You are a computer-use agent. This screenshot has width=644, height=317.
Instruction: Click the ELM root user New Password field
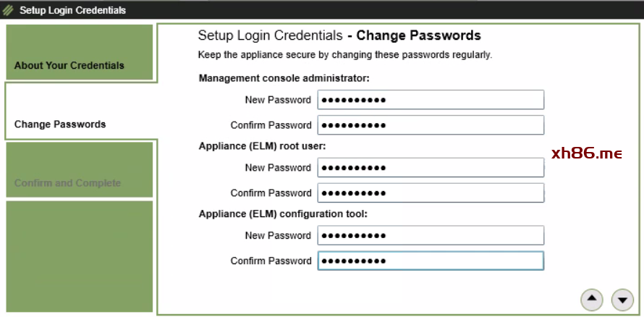pyautogui.click(x=431, y=168)
